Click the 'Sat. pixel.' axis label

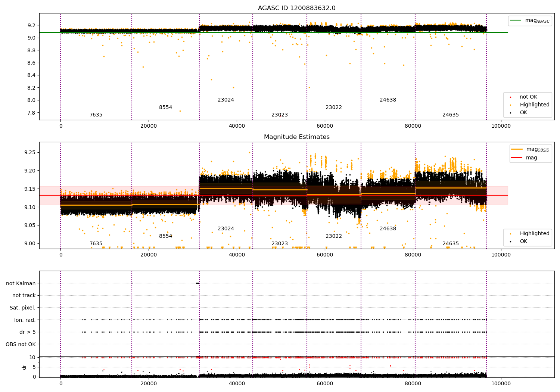click(x=23, y=308)
